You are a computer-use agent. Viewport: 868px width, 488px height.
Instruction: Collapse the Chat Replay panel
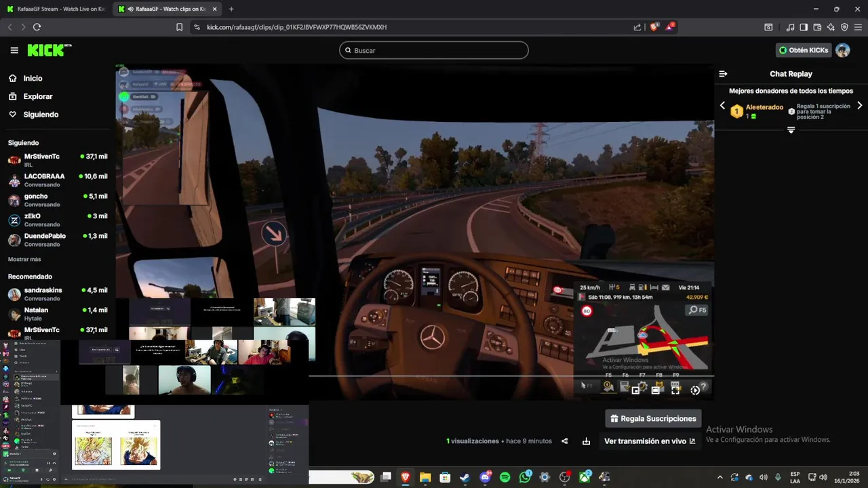coord(723,74)
